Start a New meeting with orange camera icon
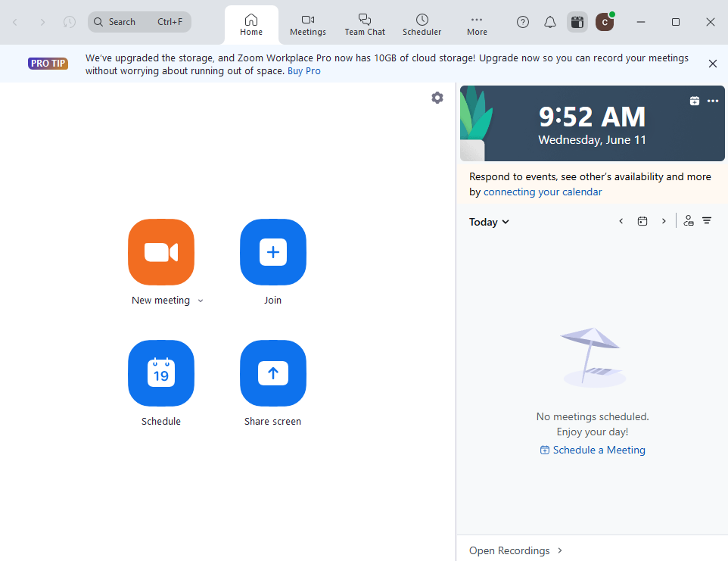 click(x=161, y=252)
